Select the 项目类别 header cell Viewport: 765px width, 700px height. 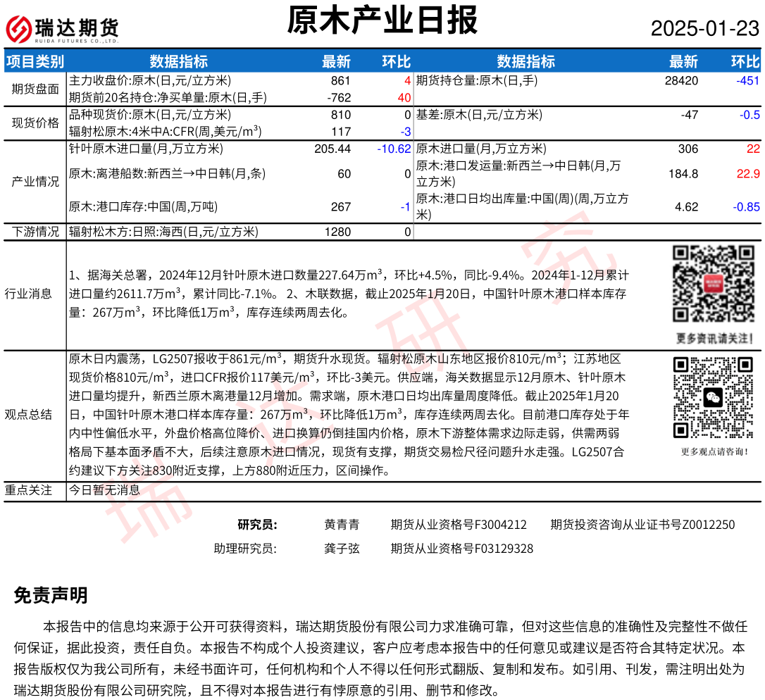click(35, 62)
